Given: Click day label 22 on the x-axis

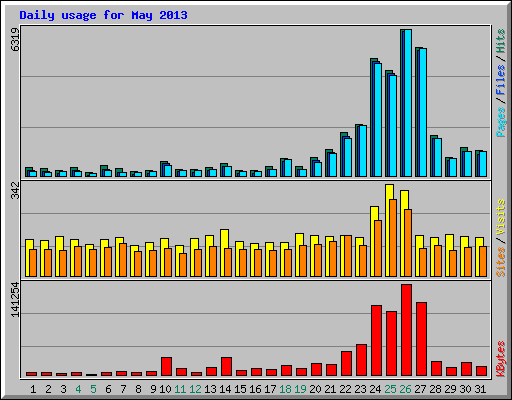Looking at the screenshot, I should point(345,389).
